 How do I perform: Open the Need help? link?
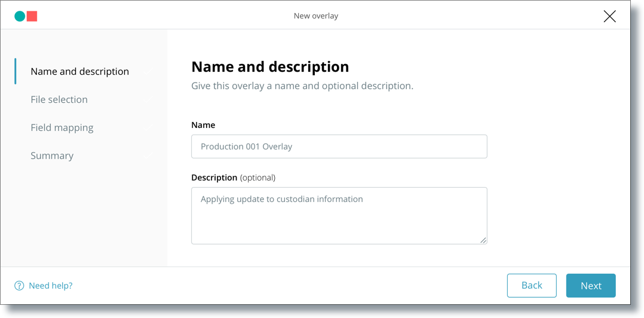51,286
